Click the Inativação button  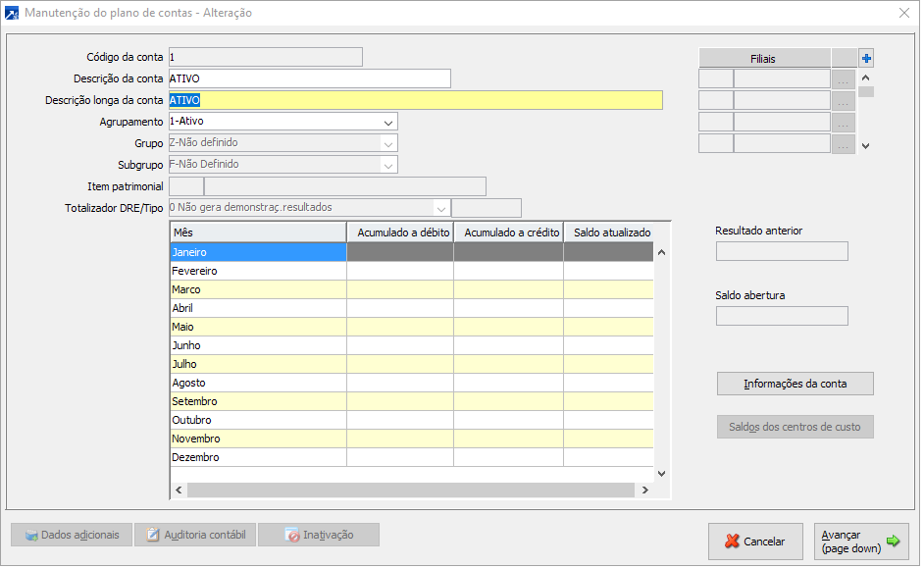(x=318, y=535)
